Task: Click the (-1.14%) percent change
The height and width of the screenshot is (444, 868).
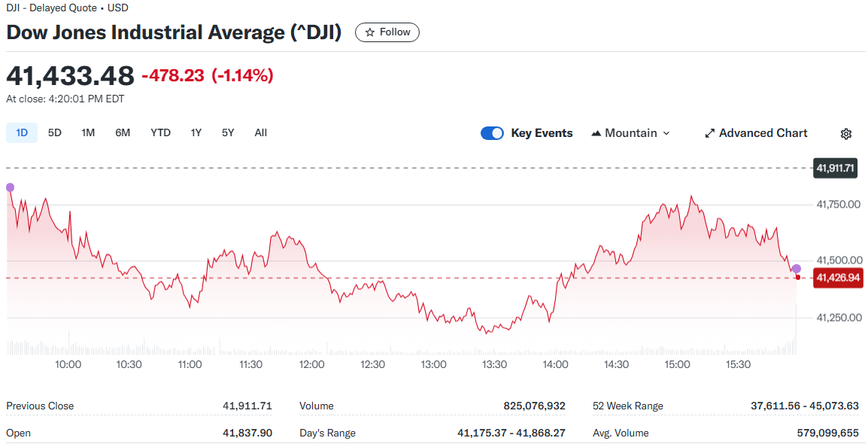Action: point(242,75)
